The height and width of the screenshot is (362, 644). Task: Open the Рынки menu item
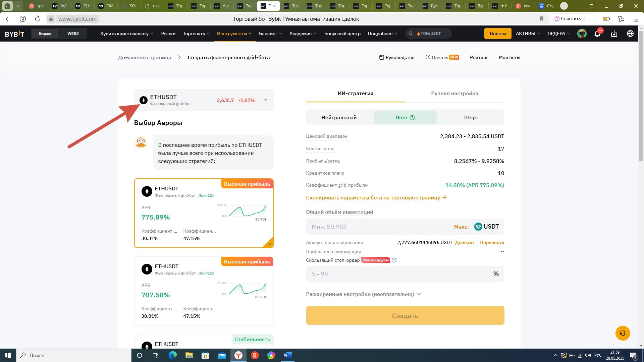(x=168, y=34)
